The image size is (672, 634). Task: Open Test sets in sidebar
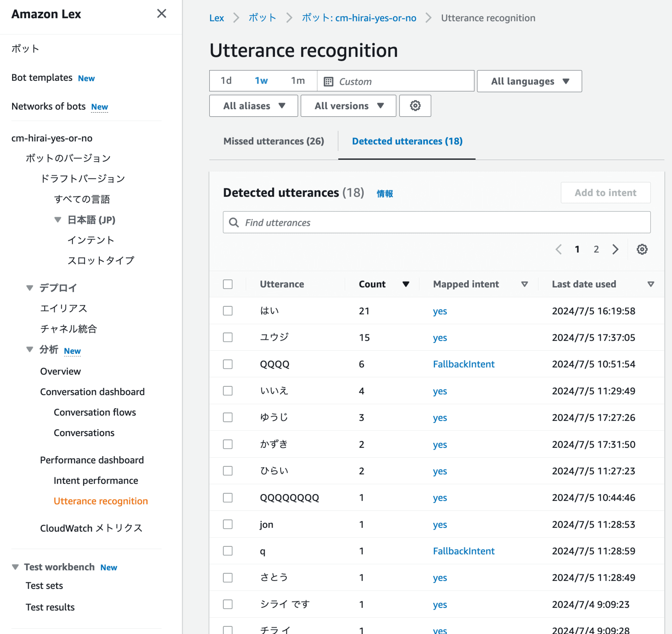(44, 586)
